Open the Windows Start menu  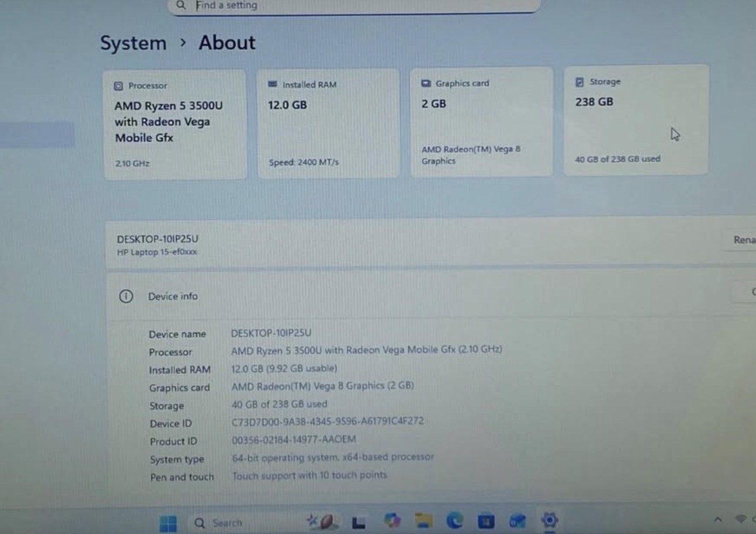(x=168, y=523)
